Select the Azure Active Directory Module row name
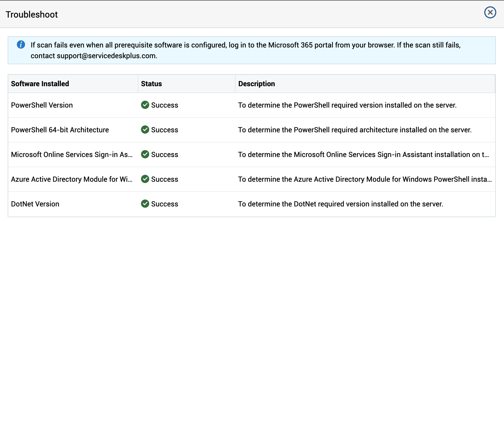Screen dimensions: 504x423 click(72, 179)
